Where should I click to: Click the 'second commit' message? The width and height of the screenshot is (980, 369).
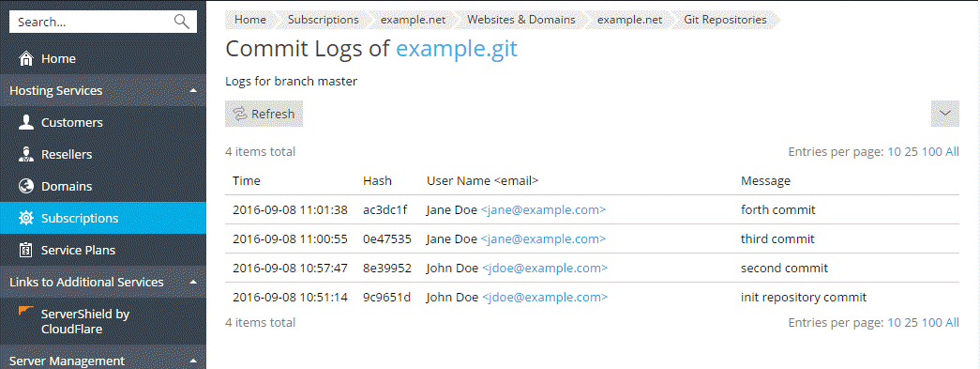[784, 269]
